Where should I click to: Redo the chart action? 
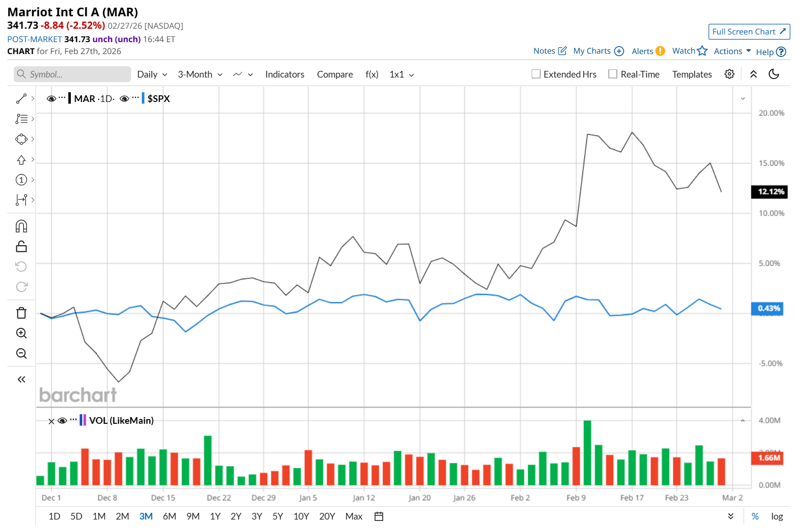21,286
